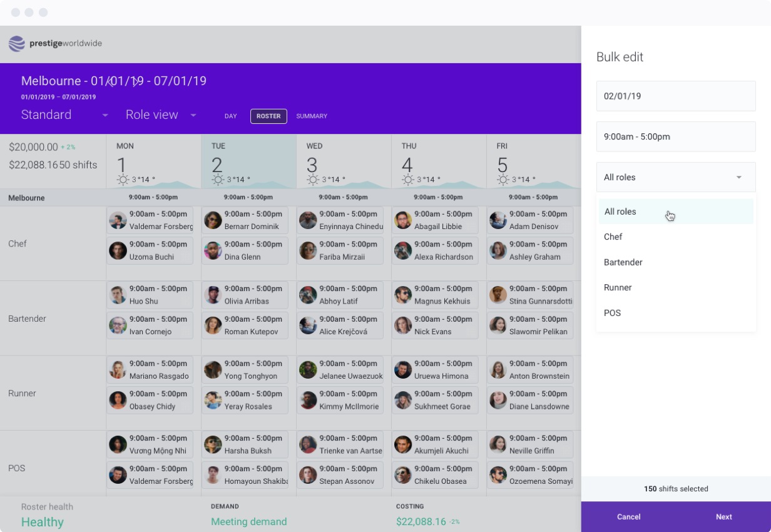Open Uzoma Buchi's shift card

click(150, 251)
